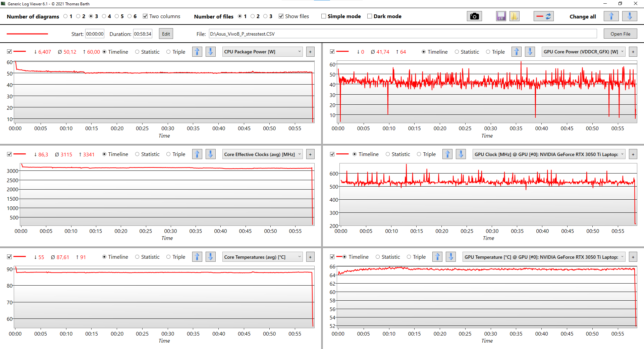Viewport: 644px width, 349px height.
Task: Click the Start time field
Action: (95, 34)
